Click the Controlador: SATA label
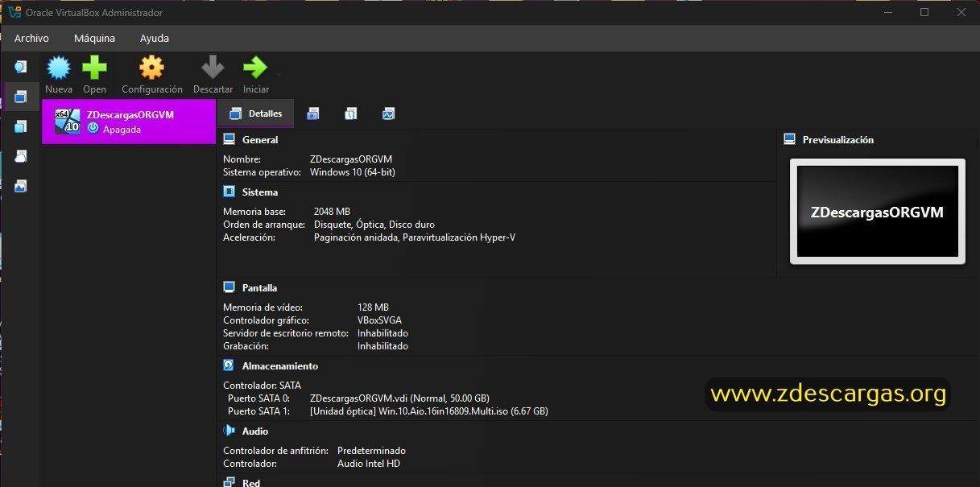The image size is (980, 487). click(262, 386)
